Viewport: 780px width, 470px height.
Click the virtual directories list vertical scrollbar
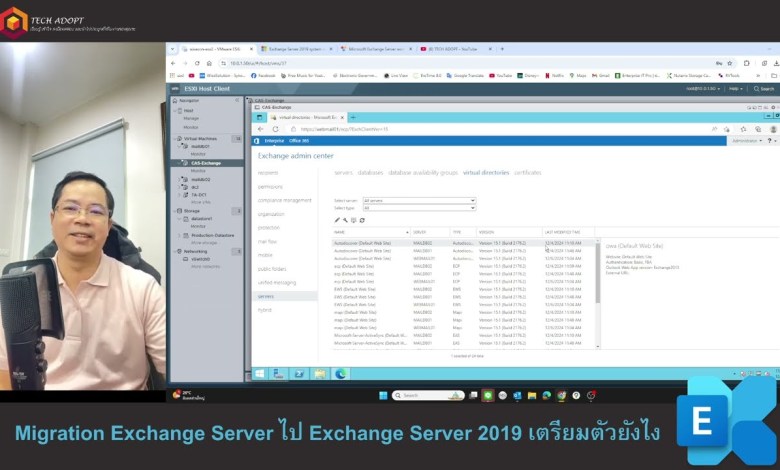pos(597,293)
